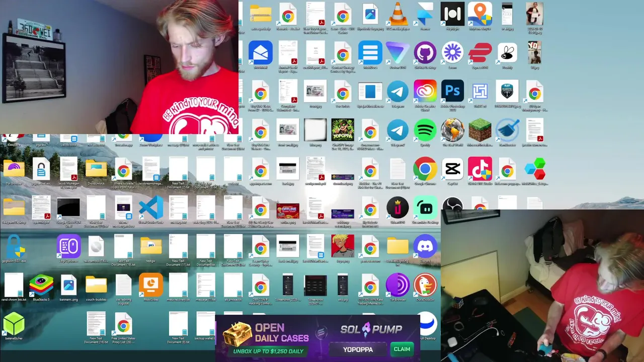Open the DroidUnlock folder

coord(96,169)
